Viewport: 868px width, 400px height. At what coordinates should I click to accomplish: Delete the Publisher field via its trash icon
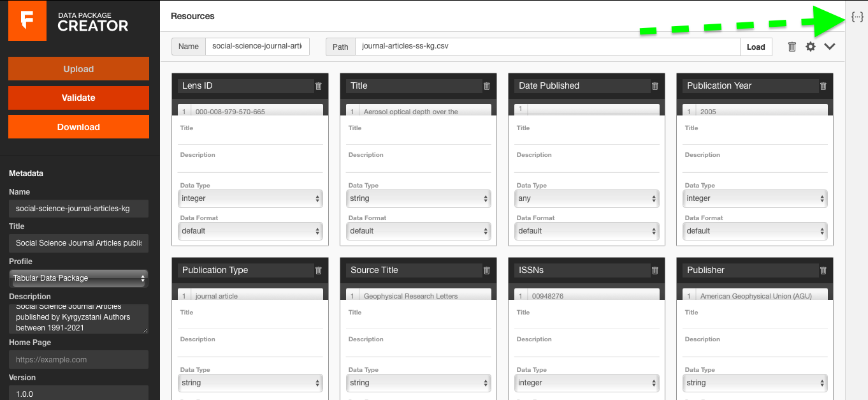[x=823, y=270]
